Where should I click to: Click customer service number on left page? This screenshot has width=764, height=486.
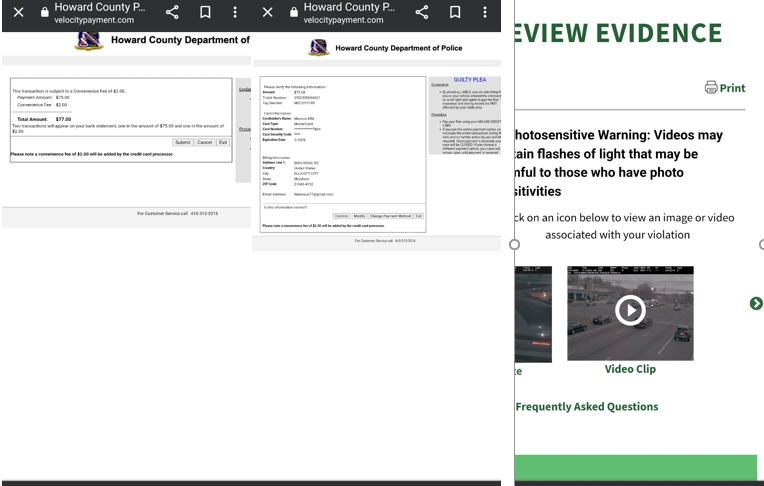point(204,214)
